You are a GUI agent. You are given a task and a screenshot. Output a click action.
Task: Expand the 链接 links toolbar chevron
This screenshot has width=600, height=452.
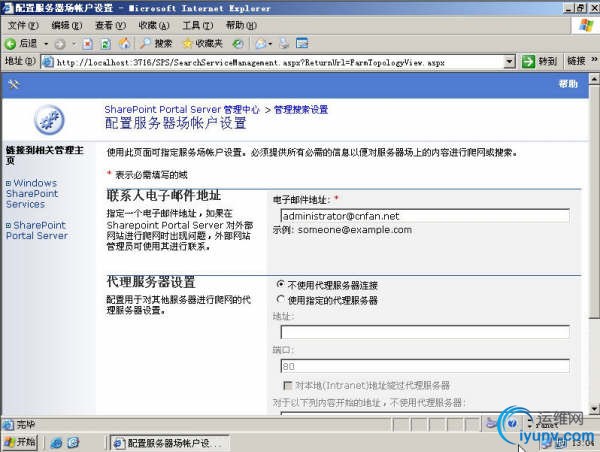[x=594, y=60]
